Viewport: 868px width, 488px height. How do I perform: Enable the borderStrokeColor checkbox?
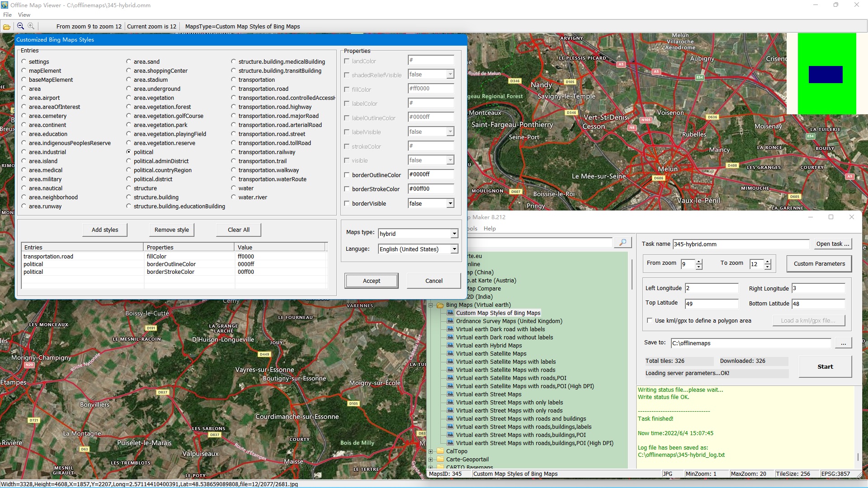tap(347, 189)
